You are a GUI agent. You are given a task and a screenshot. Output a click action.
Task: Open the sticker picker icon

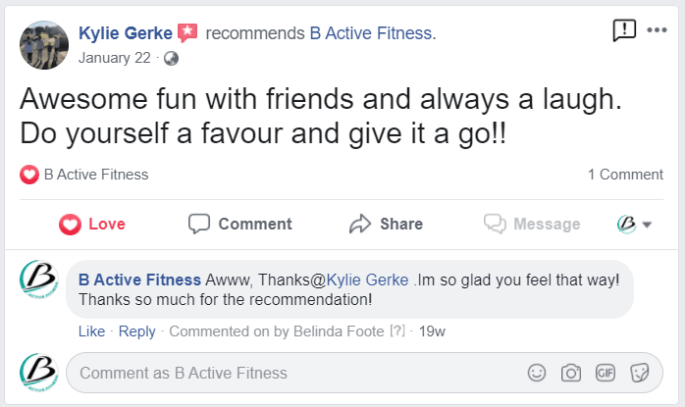(x=638, y=373)
